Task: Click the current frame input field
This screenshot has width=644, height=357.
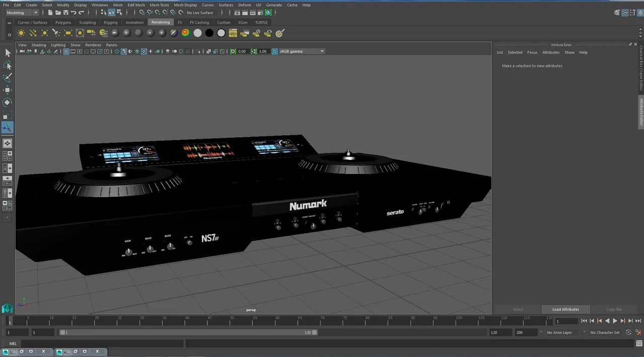Action: pyautogui.click(x=566, y=321)
